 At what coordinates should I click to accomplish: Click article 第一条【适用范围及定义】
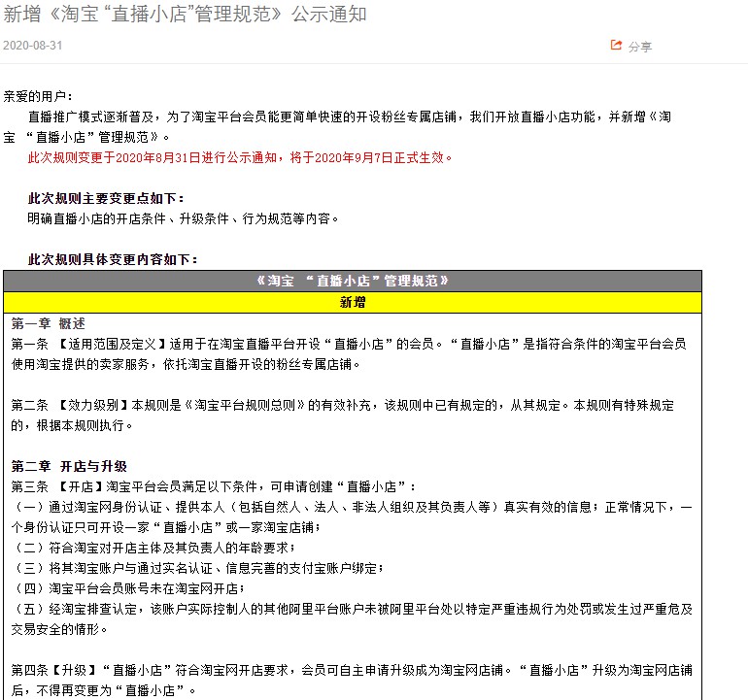tap(349, 353)
